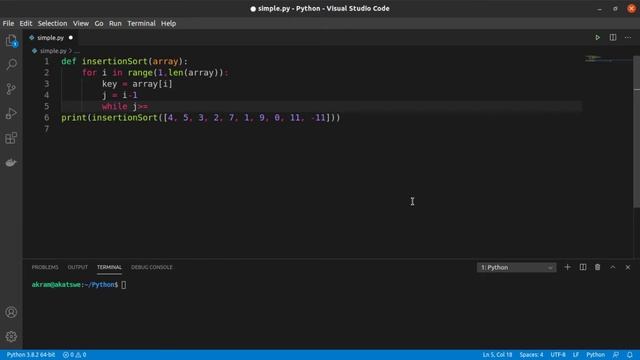Click 'def insertionSort(array):' line
Image resolution: width=640 pixels, height=360 pixels.
point(124,61)
